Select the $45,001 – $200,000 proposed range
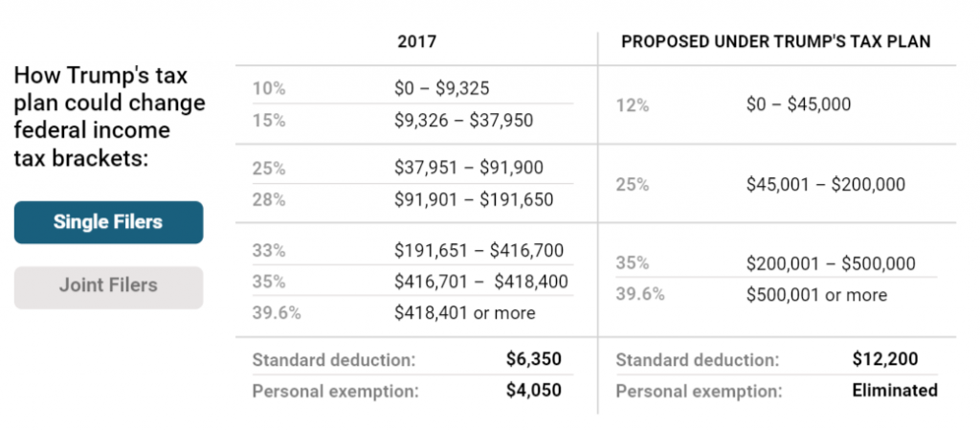Image resolution: width=980 pixels, height=431 pixels. [825, 184]
